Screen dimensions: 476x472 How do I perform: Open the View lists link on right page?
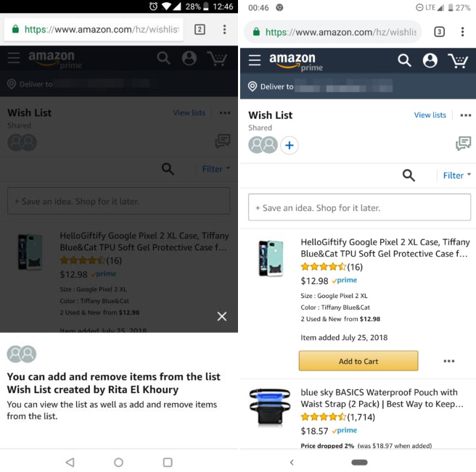(x=430, y=115)
